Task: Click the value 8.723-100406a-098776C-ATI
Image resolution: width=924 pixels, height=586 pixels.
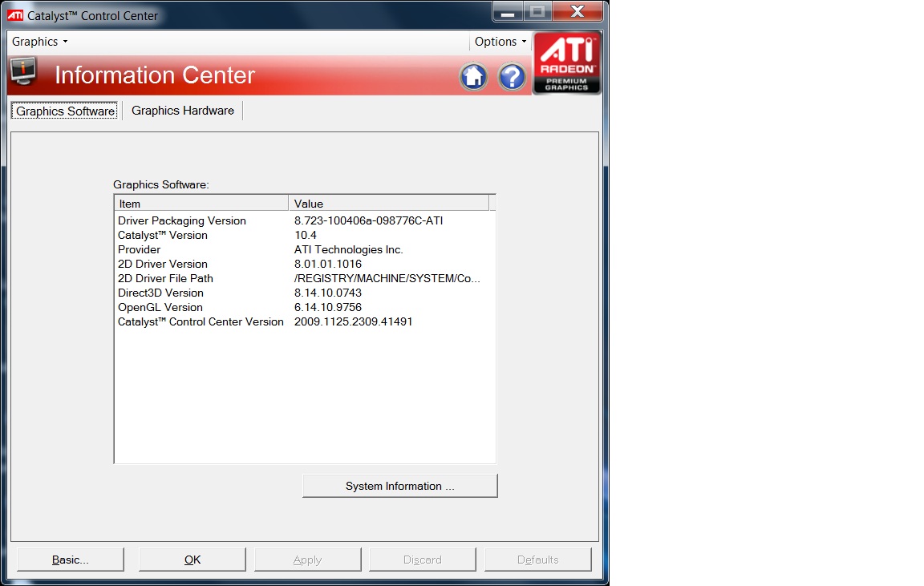Action: (x=368, y=221)
